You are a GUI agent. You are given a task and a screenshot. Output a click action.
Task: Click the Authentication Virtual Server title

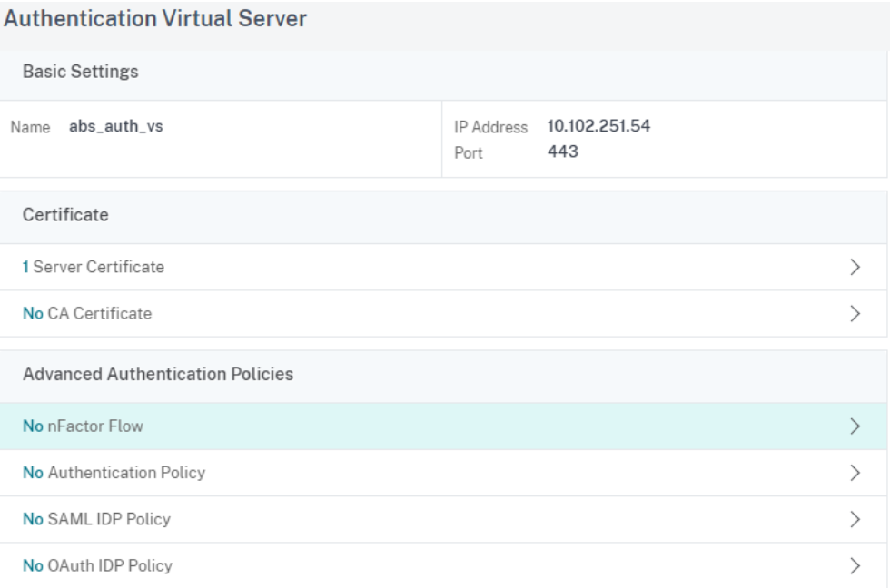coord(155,19)
